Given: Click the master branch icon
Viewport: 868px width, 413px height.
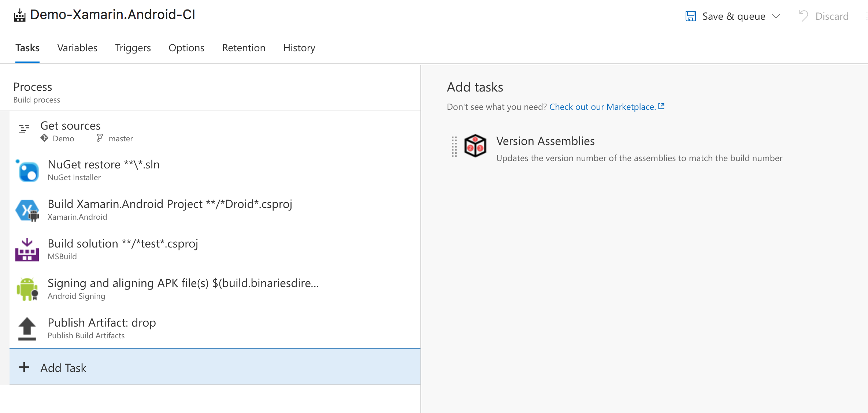Looking at the screenshot, I should point(99,138).
